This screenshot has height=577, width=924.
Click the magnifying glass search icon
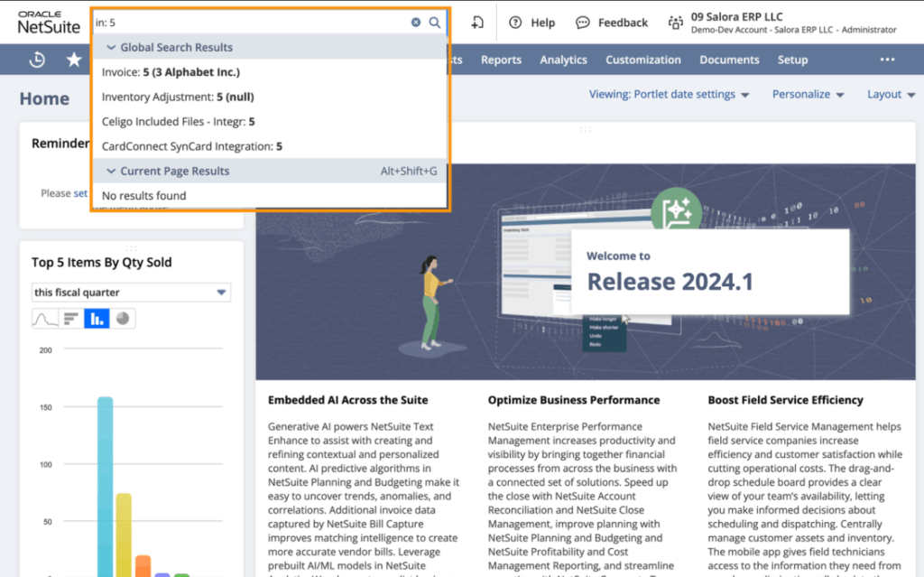click(435, 23)
